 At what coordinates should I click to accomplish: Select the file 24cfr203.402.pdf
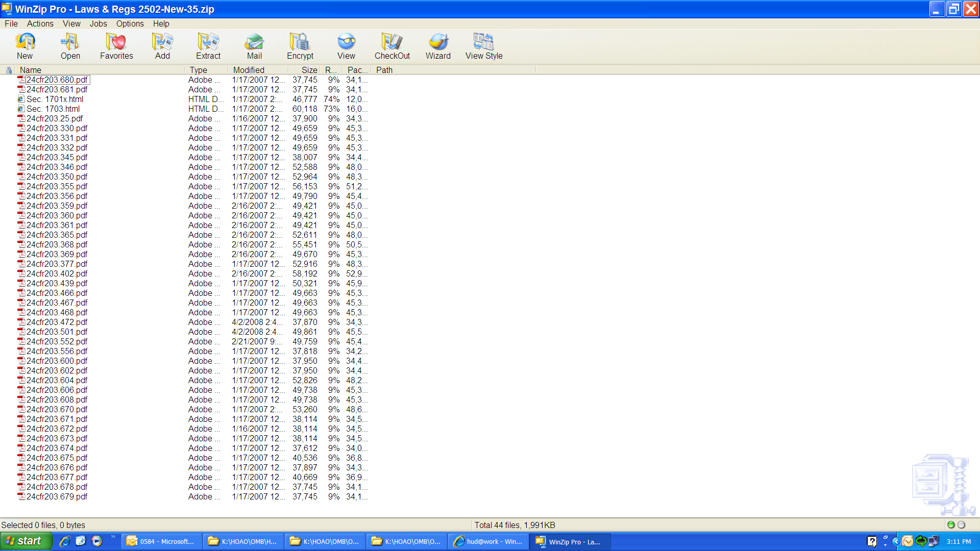point(57,273)
